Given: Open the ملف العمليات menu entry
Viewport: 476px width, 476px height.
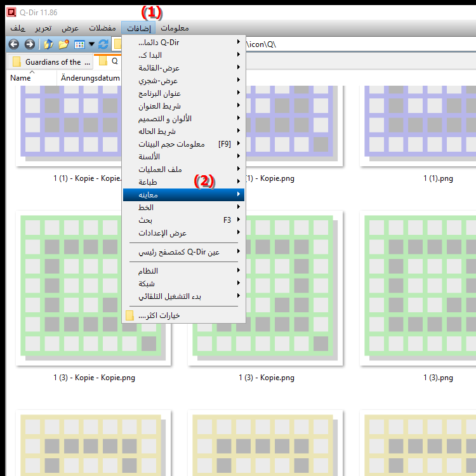Looking at the screenshot, I should [183, 169].
